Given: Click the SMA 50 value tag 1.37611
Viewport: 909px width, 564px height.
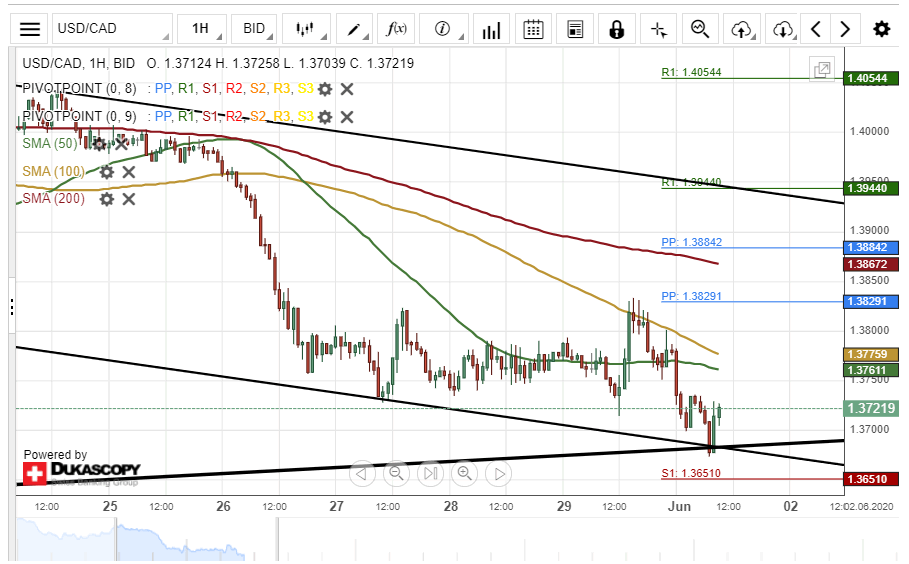Looking at the screenshot, I should pos(871,370).
